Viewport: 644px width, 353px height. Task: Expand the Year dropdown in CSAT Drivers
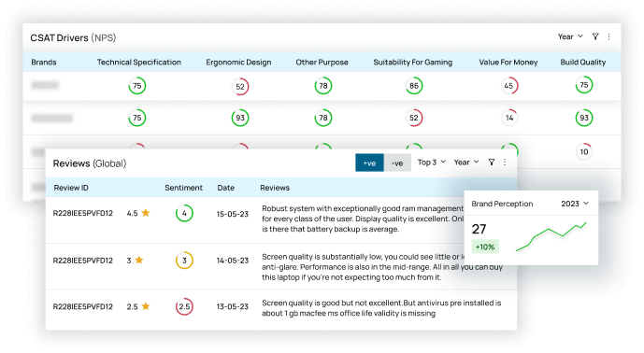point(570,36)
